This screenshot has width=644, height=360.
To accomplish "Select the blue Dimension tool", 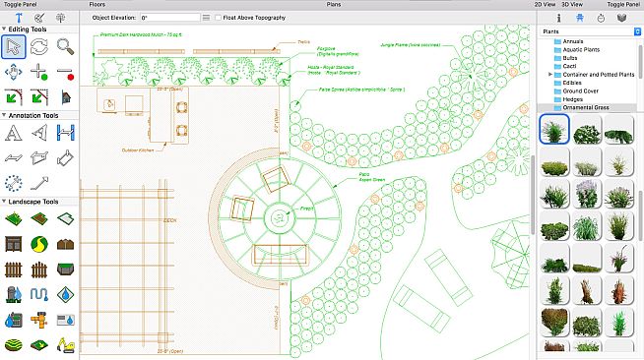I will click(65, 133).
